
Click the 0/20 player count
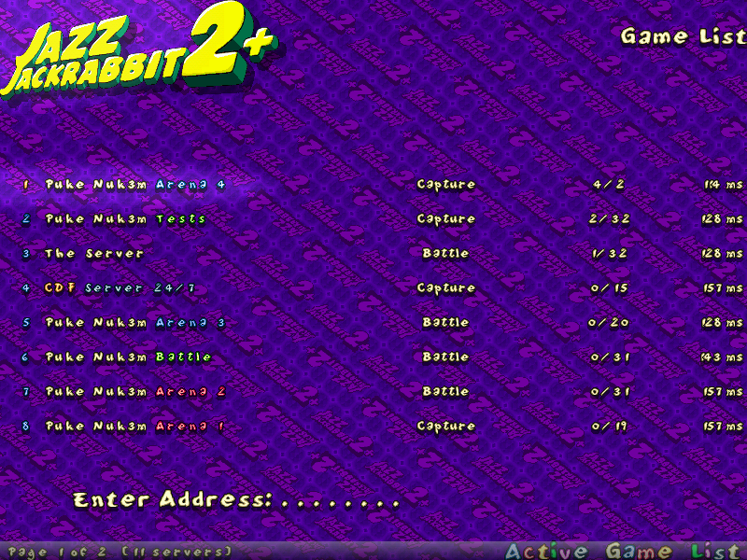pyautogui.click(x=609, y=322)
